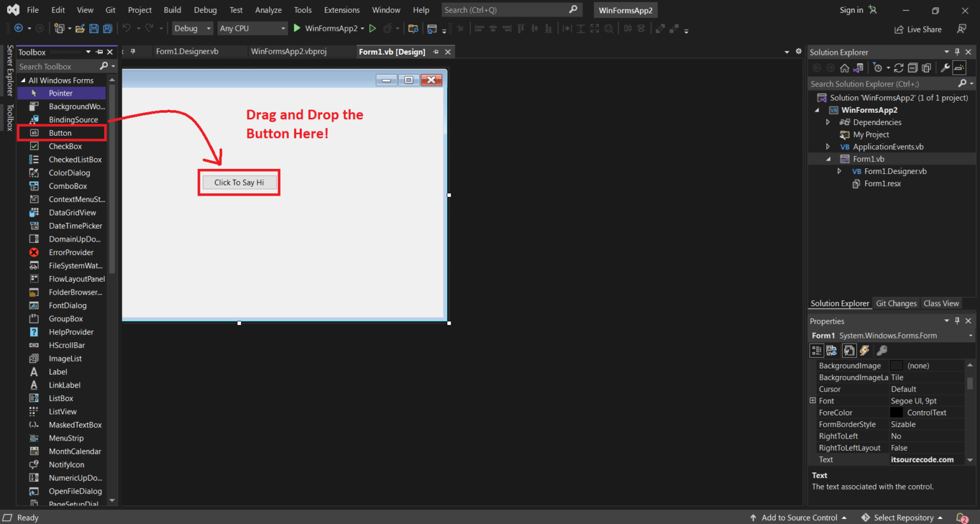980x524 pixels.
Task: Click the ForeColor black color swatch
Action: point(896,413)
